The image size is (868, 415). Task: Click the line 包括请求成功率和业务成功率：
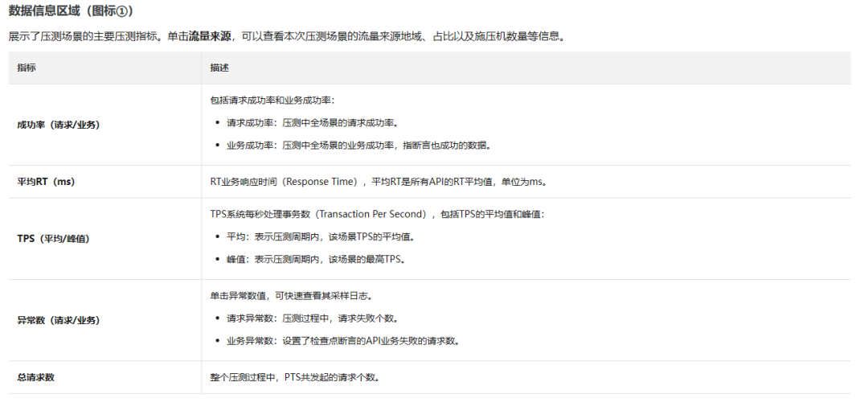pos(272,101)
